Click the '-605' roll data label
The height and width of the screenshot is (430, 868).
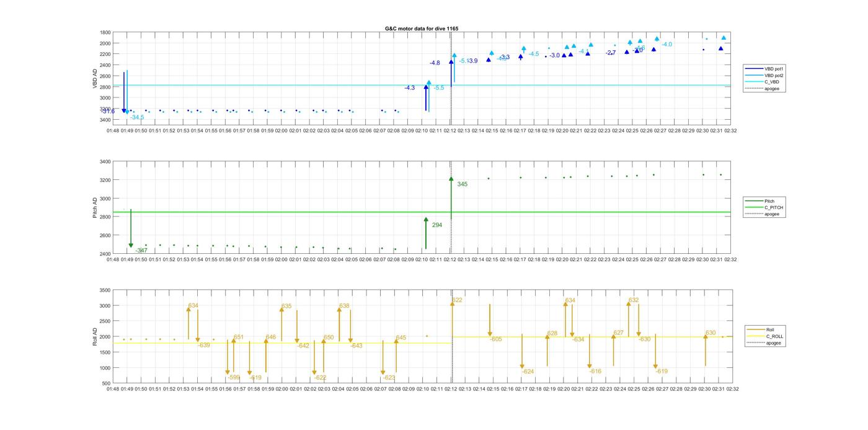(x=495, y=339)
